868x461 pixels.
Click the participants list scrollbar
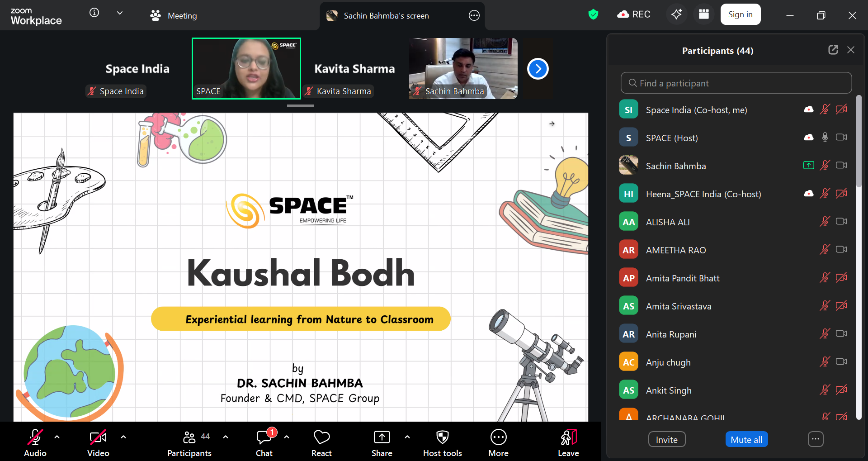[859, 141]
